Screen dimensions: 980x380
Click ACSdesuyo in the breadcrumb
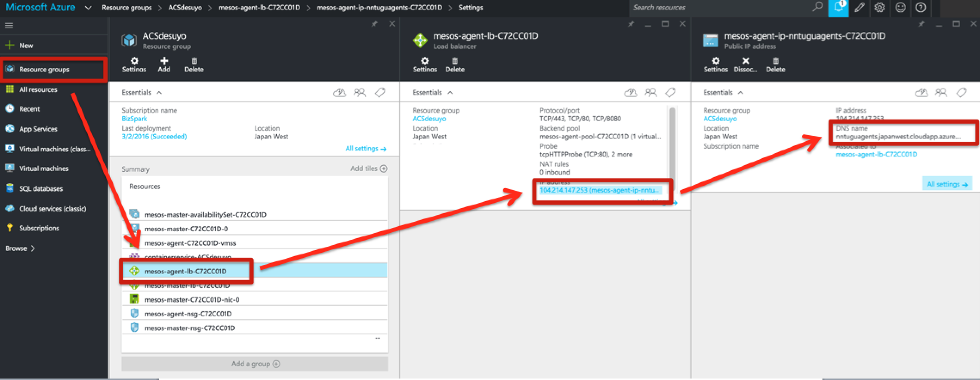coord(185,8)
